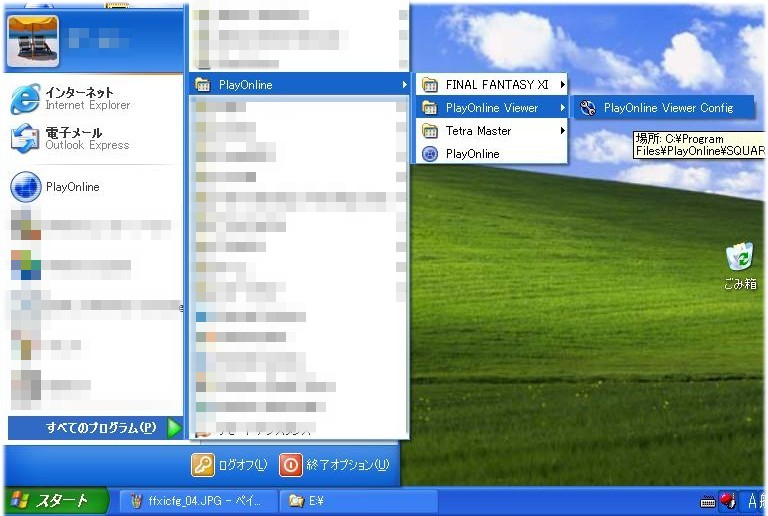This screenshot has height=516, width=768.
Task: Switch to ffxicfg_04.JPG Paint taskbar window
Action: (x=198, y=501)
